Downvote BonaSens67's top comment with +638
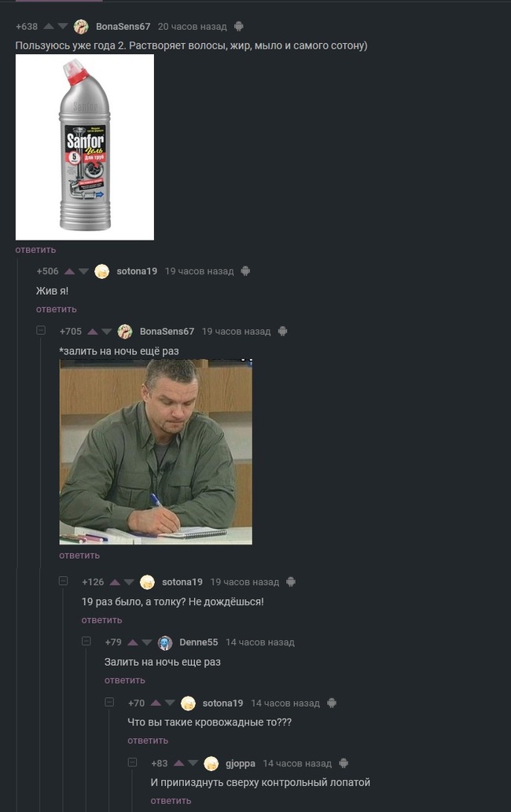Viewport: 511px width, 812px height. click(63, 27)
